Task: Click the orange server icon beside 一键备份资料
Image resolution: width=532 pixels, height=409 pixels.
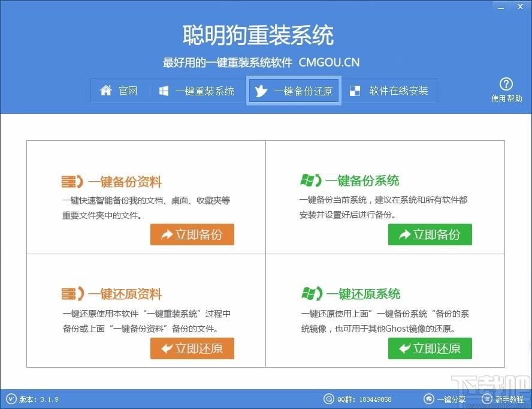Action: [72, 182]
